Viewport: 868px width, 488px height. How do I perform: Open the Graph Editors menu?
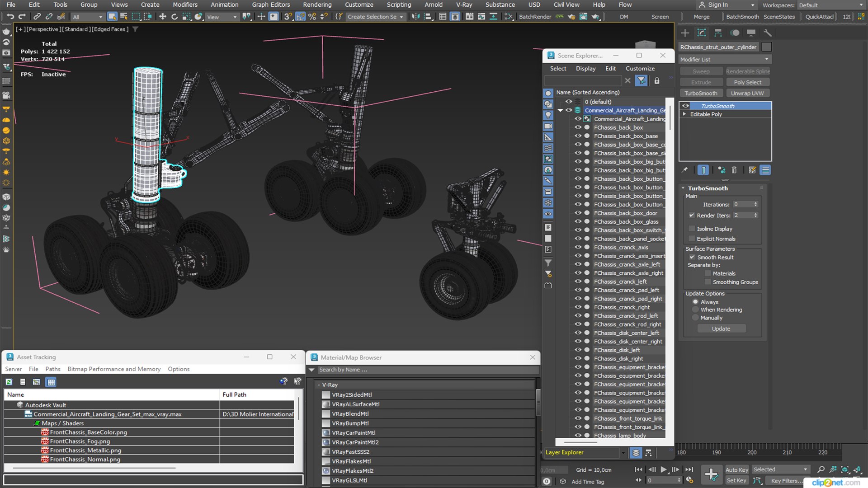271,5
